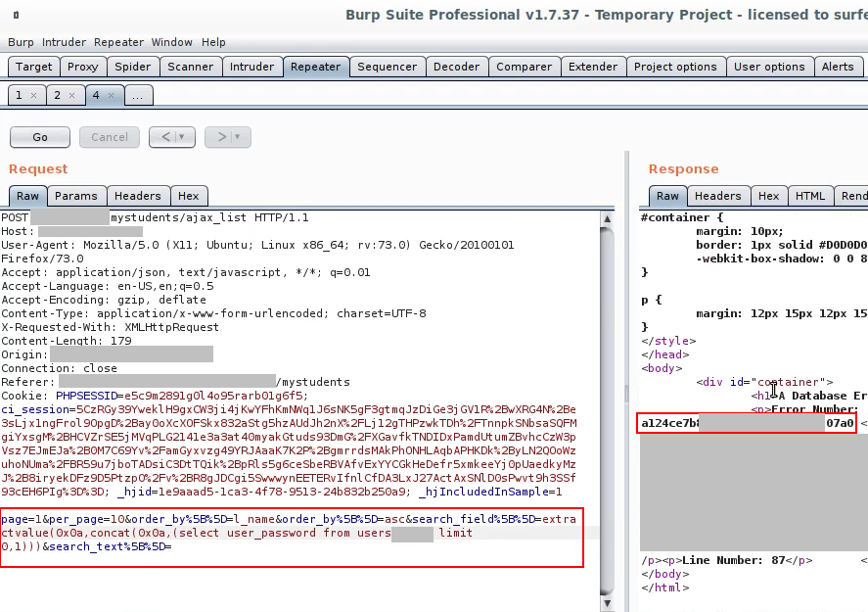This screenshot has height=612, width=868.
Task: Open the Help menu
Action: point(213,42)
